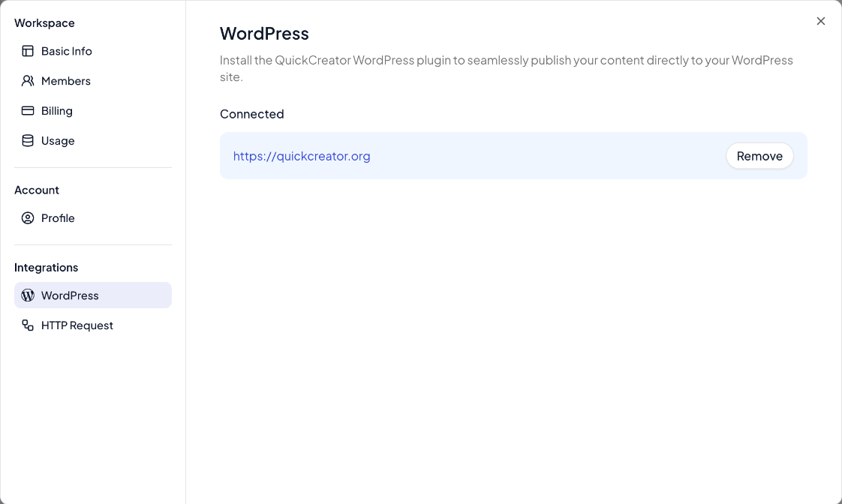
Task: Open Basic Info settings
Action: [x=93, y=51]
